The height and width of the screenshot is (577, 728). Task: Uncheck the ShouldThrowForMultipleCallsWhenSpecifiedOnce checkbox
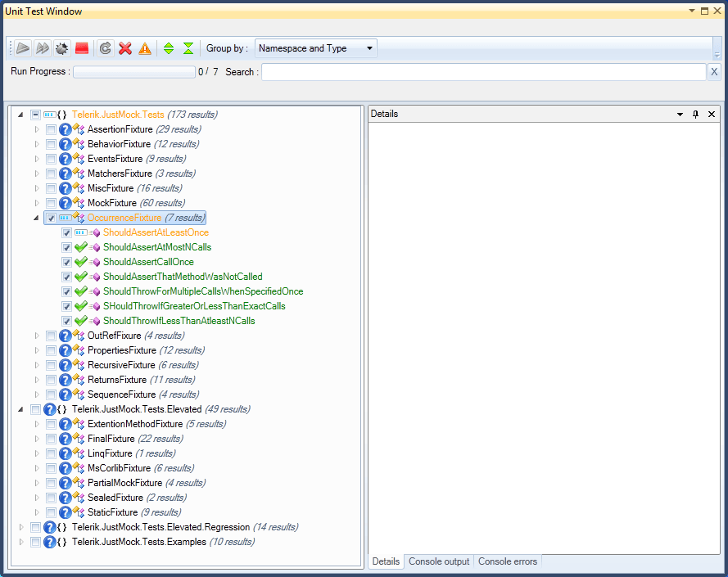(x=66, y=291)
